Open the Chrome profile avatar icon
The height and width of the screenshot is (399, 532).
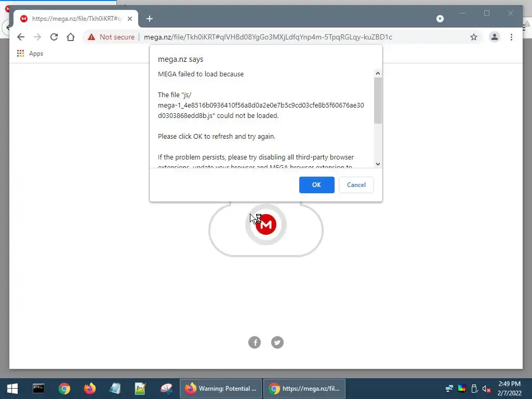point(495,37)
